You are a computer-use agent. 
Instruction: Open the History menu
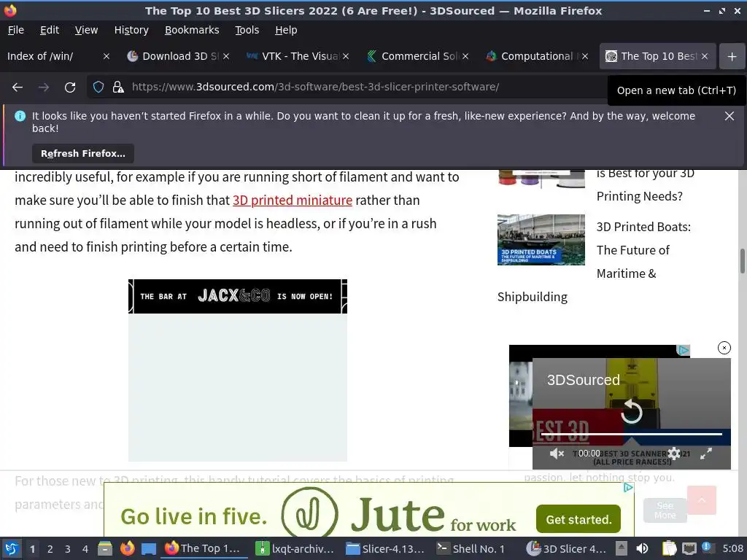pos(131,30)
